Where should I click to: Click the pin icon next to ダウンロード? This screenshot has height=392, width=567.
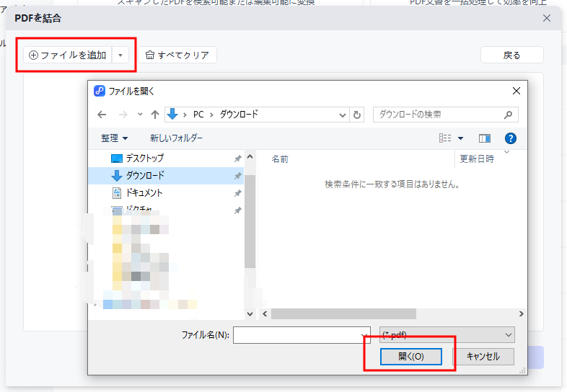pyautogui.click(x=237, y=176)
